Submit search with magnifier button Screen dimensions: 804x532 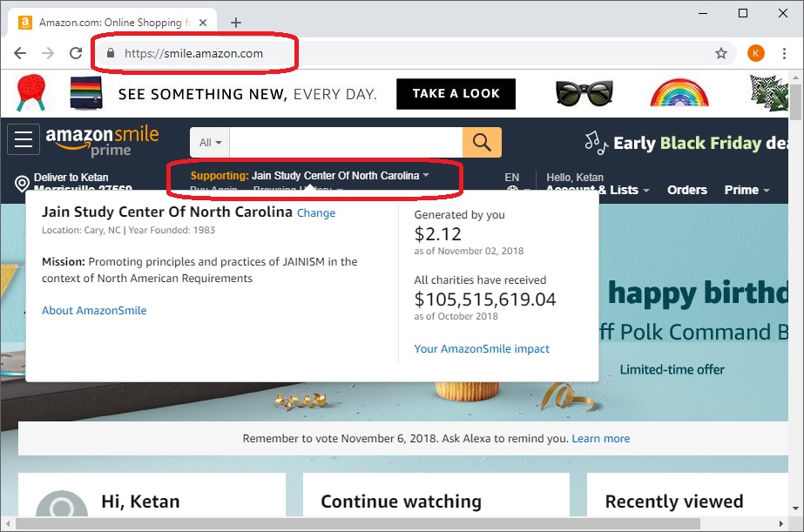482,142
